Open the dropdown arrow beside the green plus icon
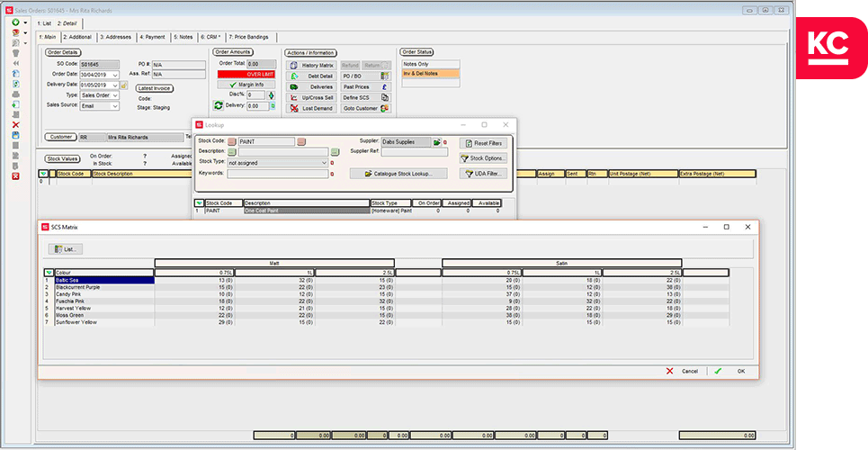This screenshot has height=450, width=868. pos(25,23)
